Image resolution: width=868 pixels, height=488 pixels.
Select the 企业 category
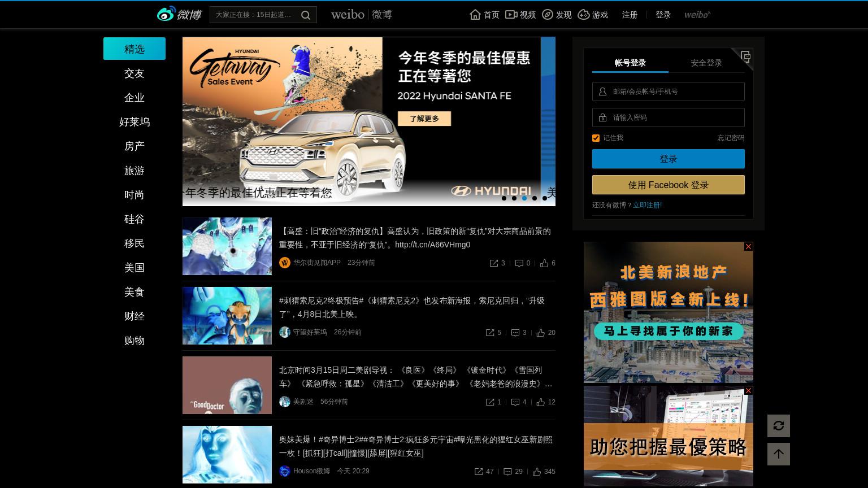134,98
